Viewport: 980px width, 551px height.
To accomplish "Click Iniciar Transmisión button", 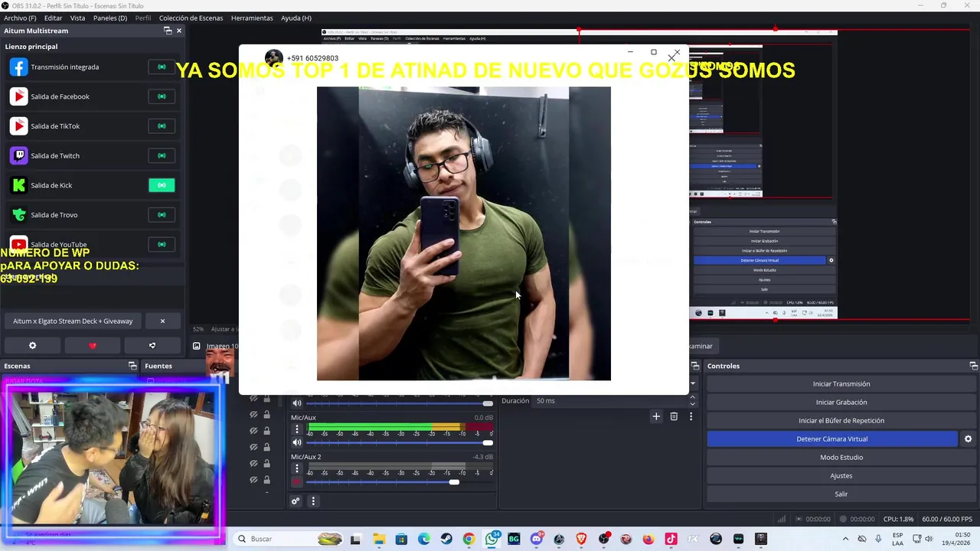I will coord(841,384).
